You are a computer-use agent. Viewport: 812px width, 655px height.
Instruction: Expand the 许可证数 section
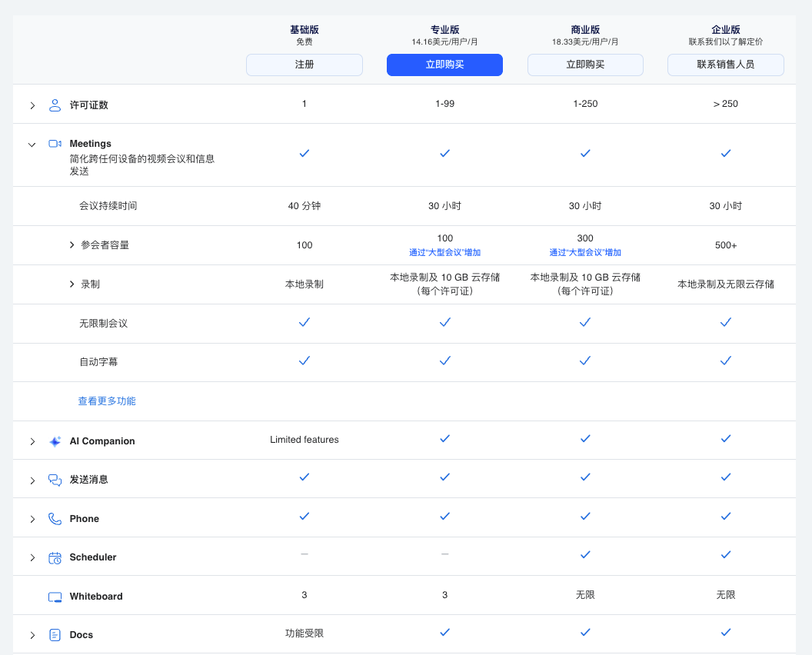coord(32,104)
